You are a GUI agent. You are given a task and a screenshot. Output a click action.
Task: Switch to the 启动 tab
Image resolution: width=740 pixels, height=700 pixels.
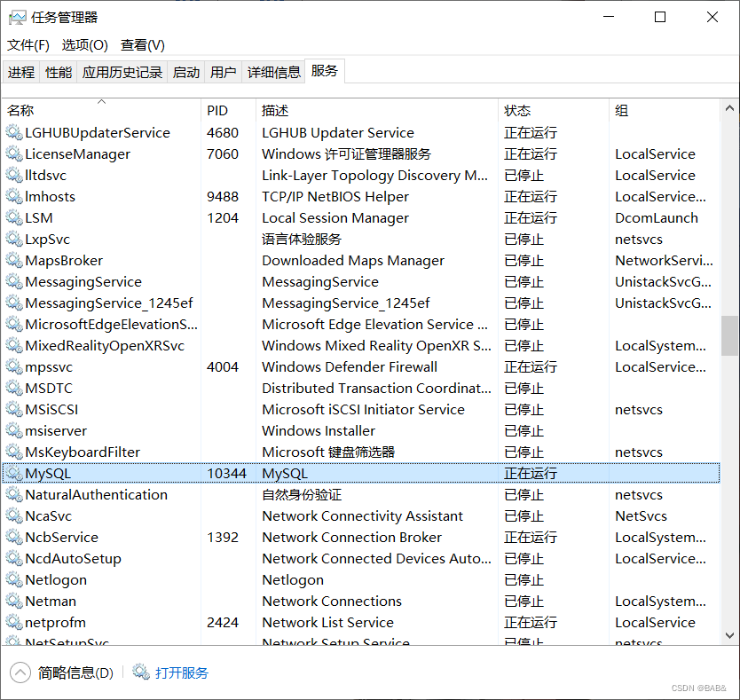(186, 72)
